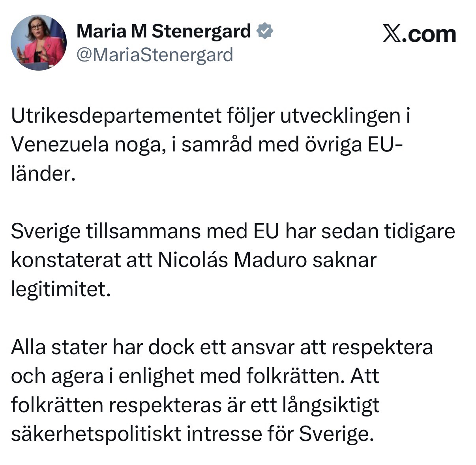This screenshot has height=465, width=476.
Task: Open Maria M Stenergard's profile picture
Action: [38, 43]
